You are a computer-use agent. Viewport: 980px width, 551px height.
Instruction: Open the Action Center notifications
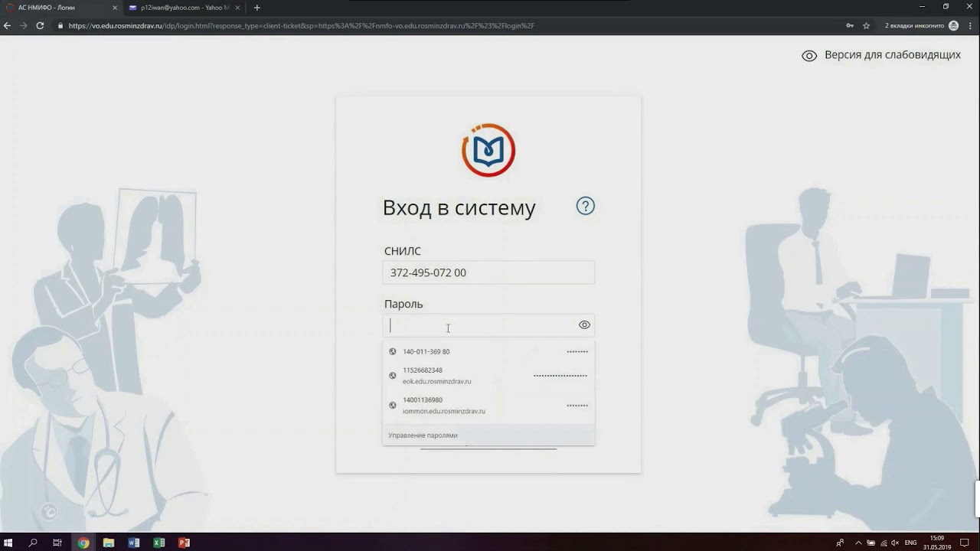(x=965, y=543)
